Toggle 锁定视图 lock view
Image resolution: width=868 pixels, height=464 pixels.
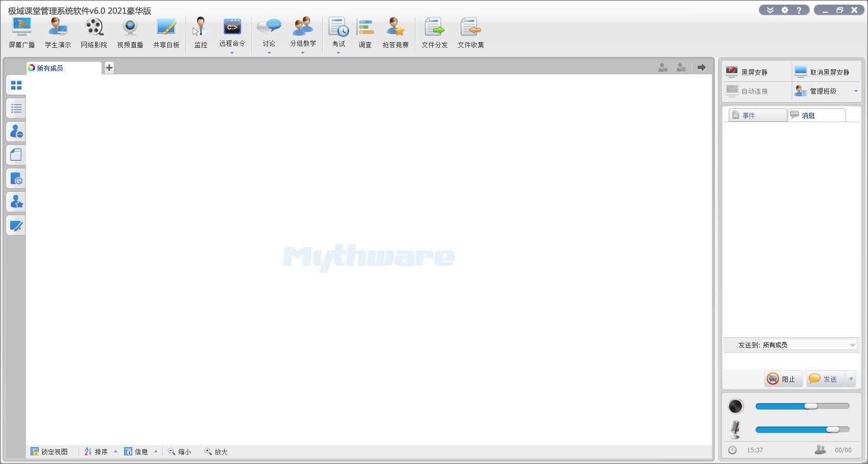(x=49, y=452)
